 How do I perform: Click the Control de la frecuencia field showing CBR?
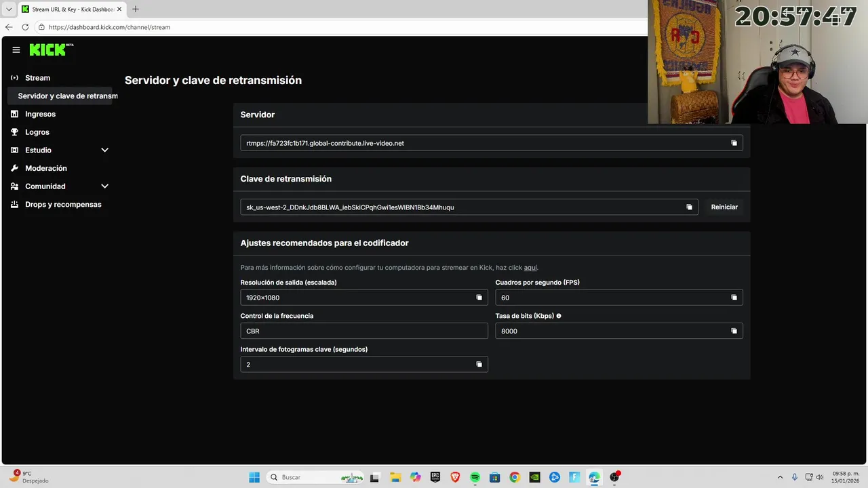click(364, 331)
